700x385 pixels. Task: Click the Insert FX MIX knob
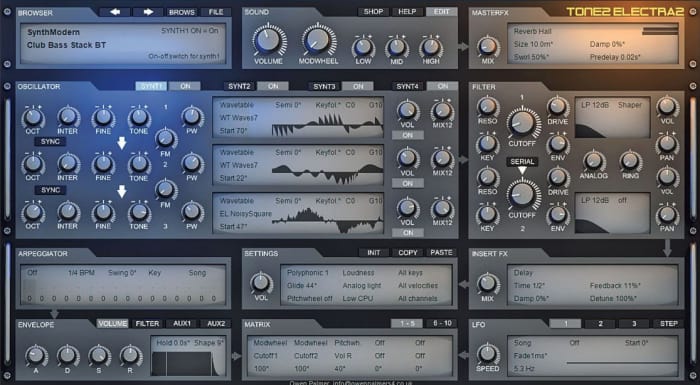[x=488, y=284]
